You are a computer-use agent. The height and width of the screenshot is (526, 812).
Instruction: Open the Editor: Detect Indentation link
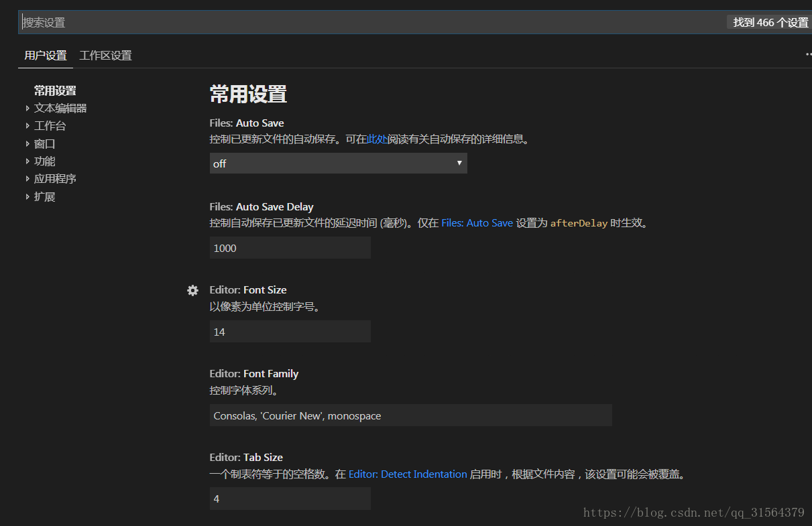pyautogui.click(x=408, y=474)
